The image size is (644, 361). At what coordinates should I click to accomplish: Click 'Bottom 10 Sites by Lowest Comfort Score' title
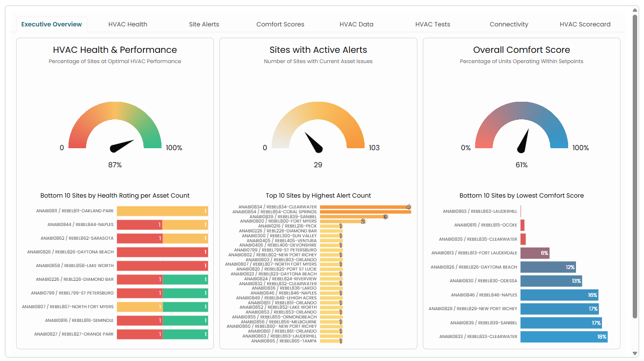click(522, 196)
